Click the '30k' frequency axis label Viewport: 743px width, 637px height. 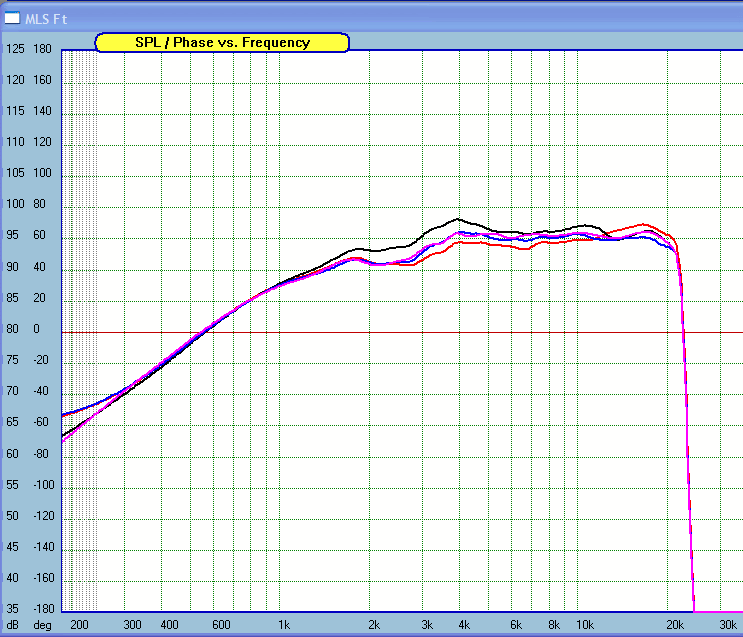coord(728,625)
